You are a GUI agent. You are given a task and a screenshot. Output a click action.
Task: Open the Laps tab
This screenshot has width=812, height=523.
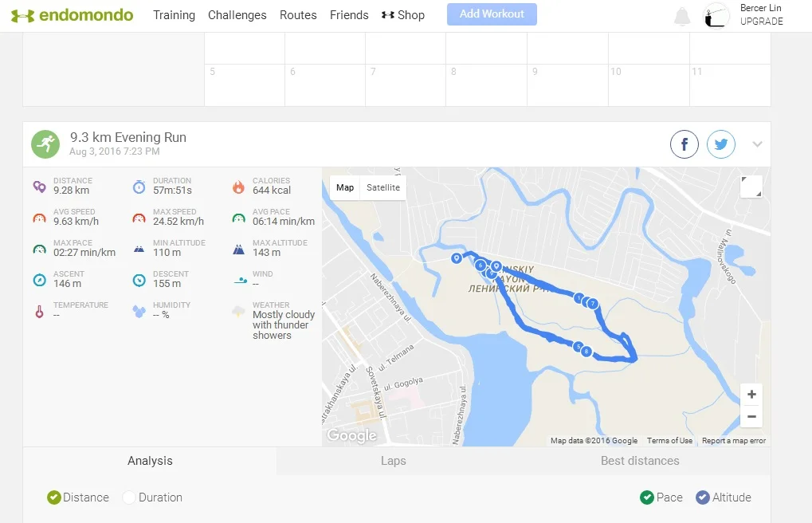pyautogui.click(x=394, y=461)
